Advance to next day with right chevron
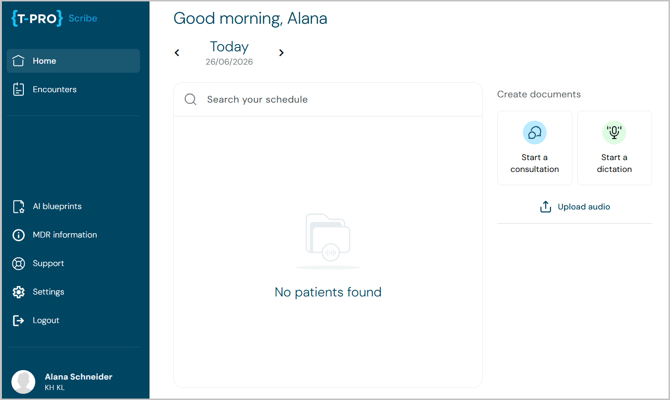This screenshot has height=400, width=670. 281,53
